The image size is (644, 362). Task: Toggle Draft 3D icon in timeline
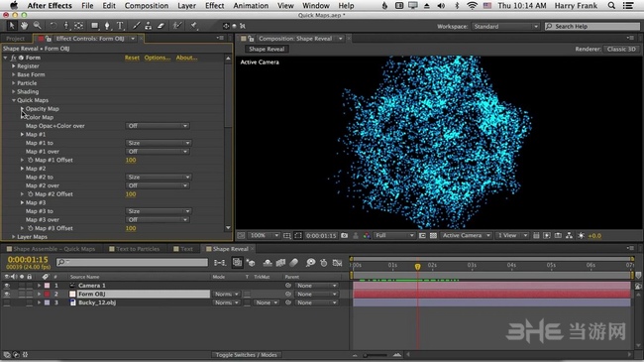pos(251,263)
